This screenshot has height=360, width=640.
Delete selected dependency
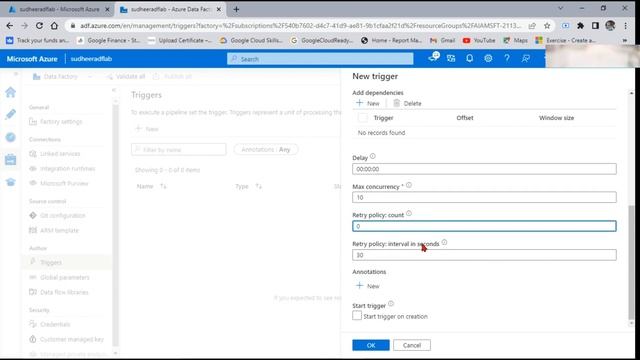click(x=407, y=103)
